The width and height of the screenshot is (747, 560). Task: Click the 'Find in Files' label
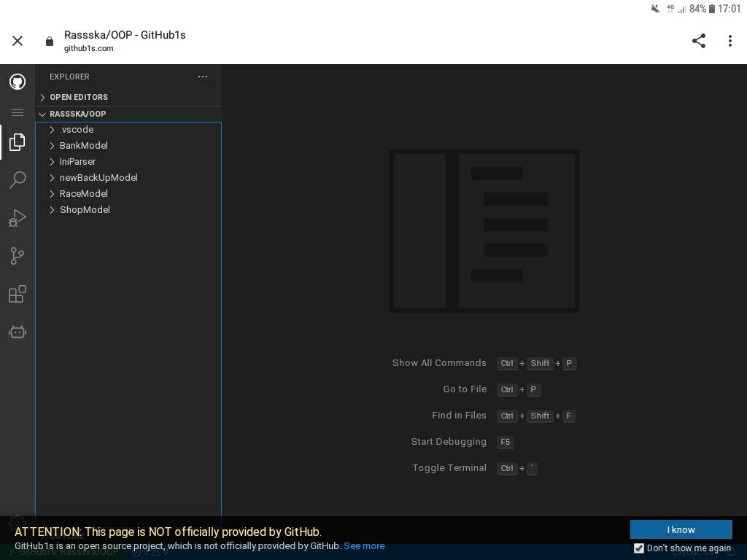[460, 415]
